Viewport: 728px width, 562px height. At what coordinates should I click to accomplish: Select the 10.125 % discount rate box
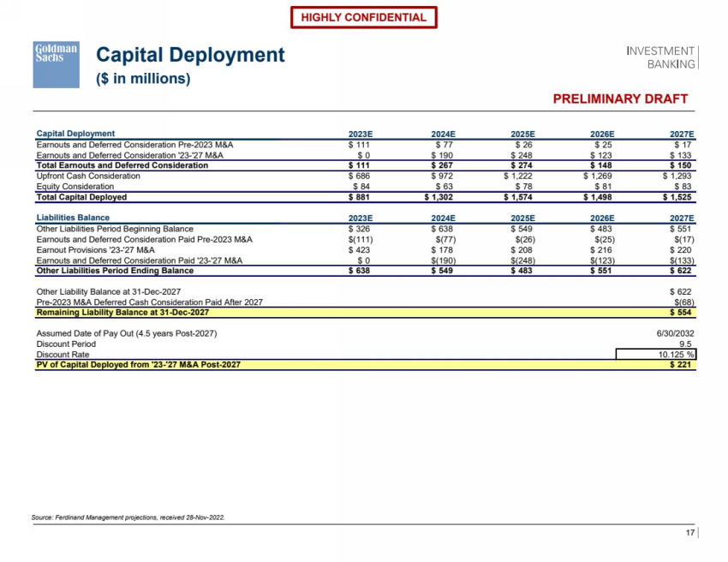point(657,353)
